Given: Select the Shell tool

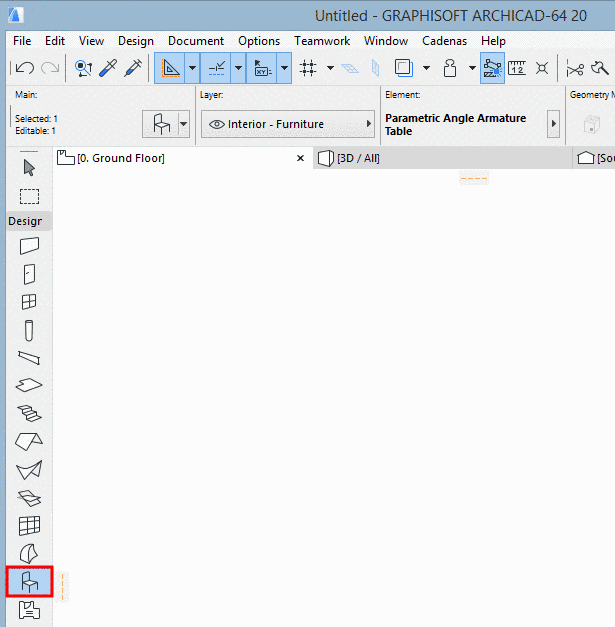Looking at the screenshot, I should coord(29,470).
